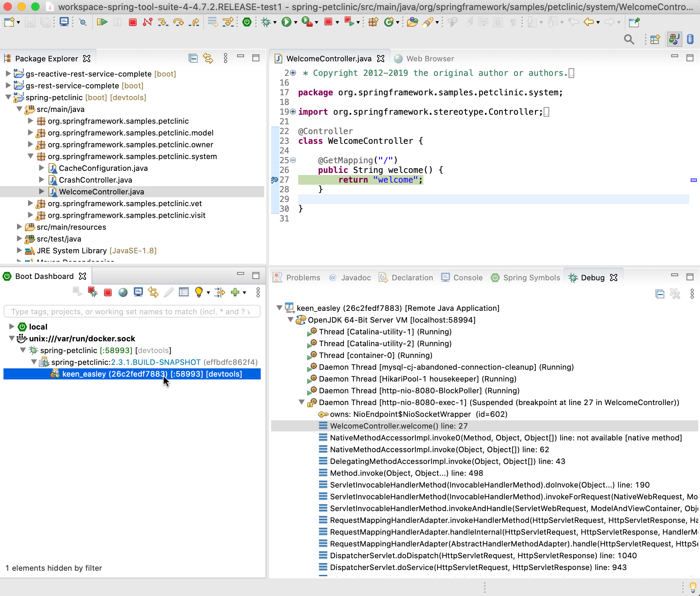Toggle Link with Editor in Package Explorer

click(208, 58)
